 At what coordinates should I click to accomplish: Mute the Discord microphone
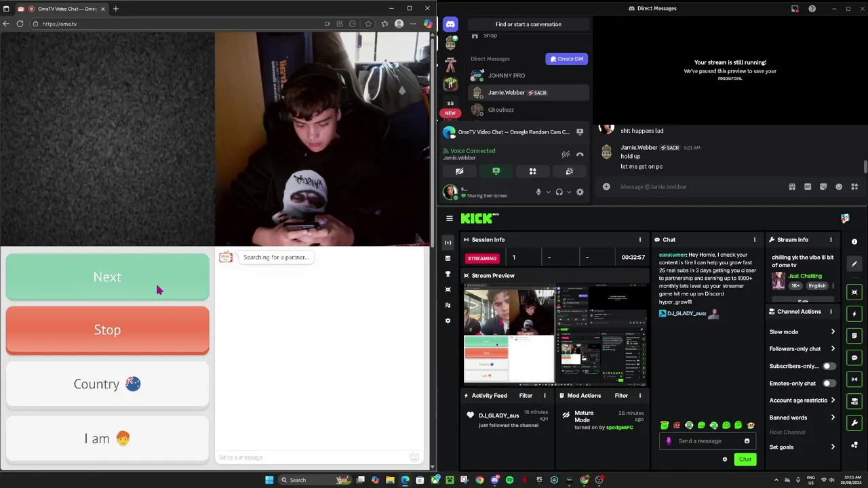point(538,192)
